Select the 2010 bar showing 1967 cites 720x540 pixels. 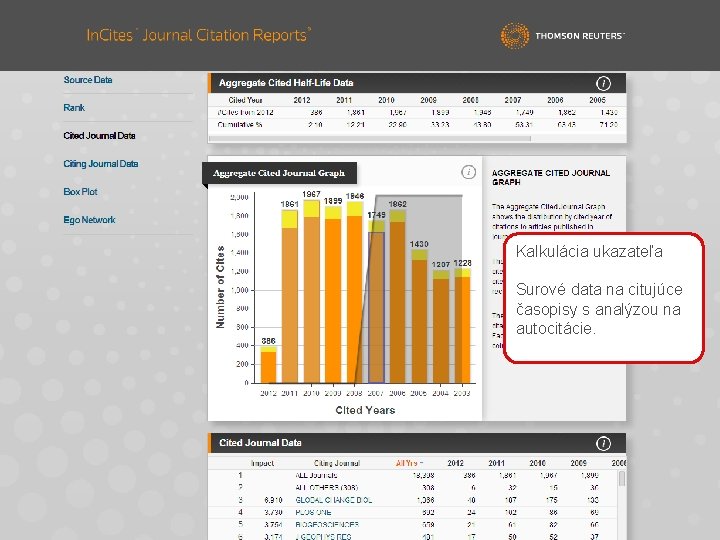[311, 292]
